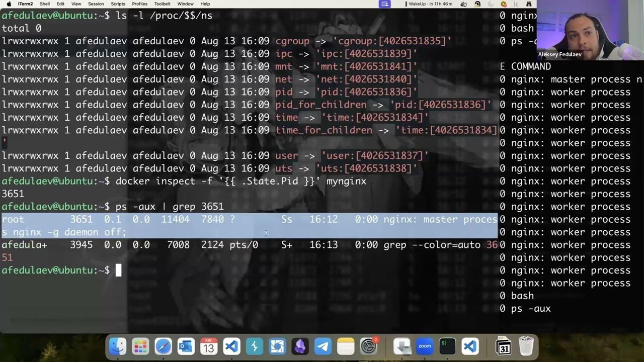Viewport: 644px width, 362px height.
Task: Open the Toolbelt menu
Action: 162,4
